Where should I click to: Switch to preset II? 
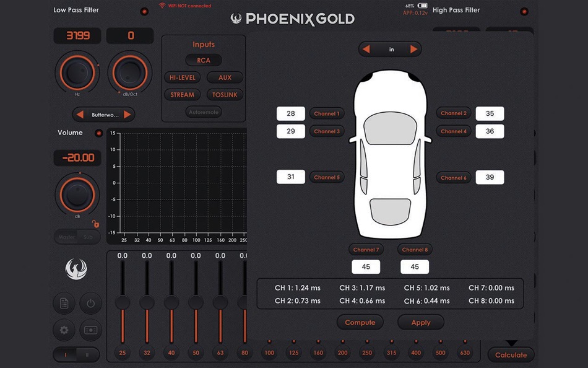[87, 354]
